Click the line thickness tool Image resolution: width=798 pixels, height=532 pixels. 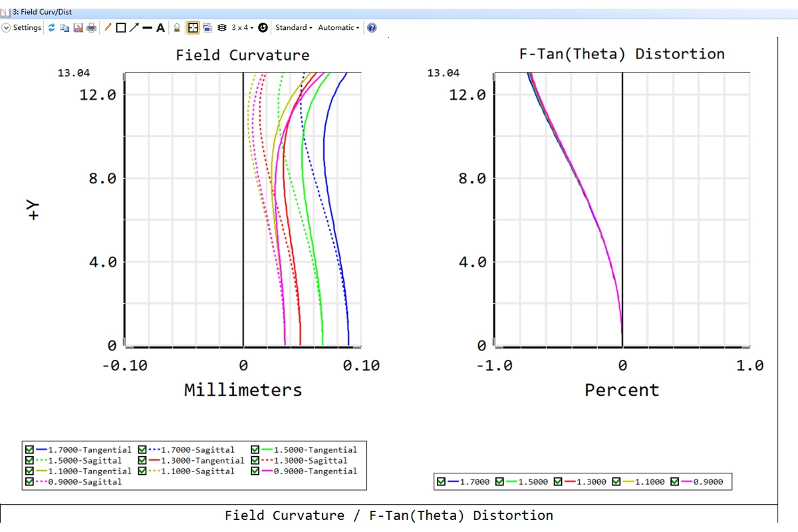[147, 28]
